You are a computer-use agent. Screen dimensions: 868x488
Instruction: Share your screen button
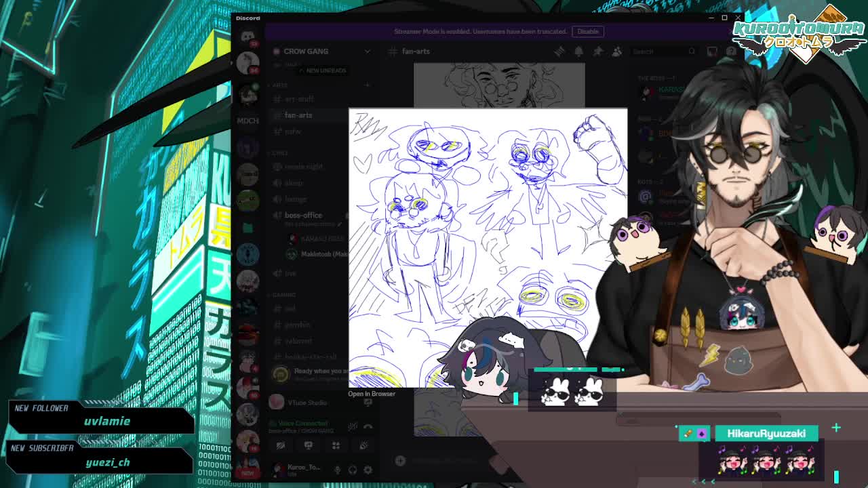tap(308, 445)
